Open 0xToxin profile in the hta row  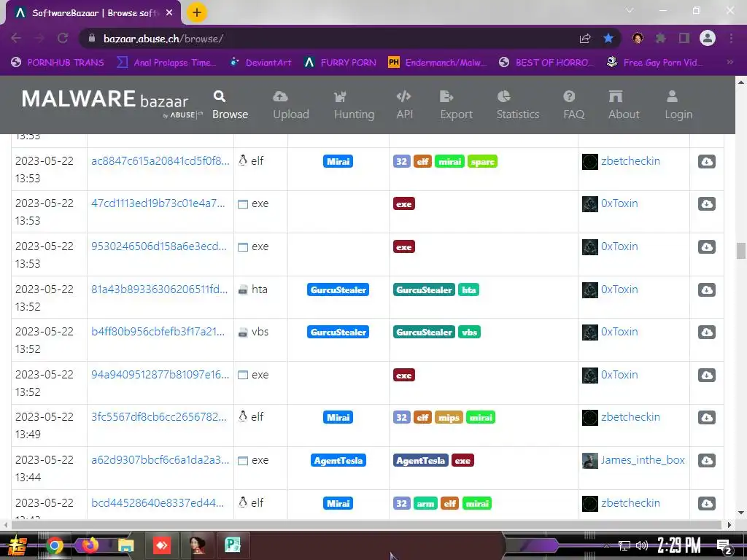click(x=619, y=289)
